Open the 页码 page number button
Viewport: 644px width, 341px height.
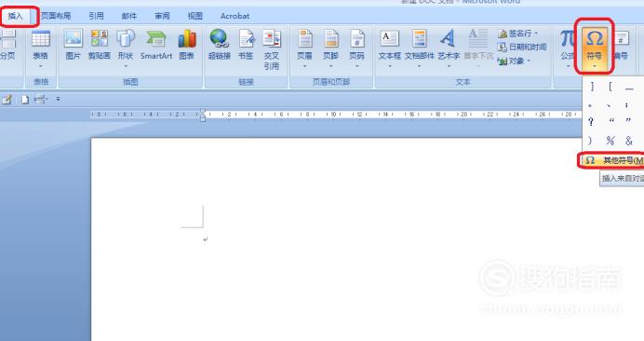click(x=357, y=48)
